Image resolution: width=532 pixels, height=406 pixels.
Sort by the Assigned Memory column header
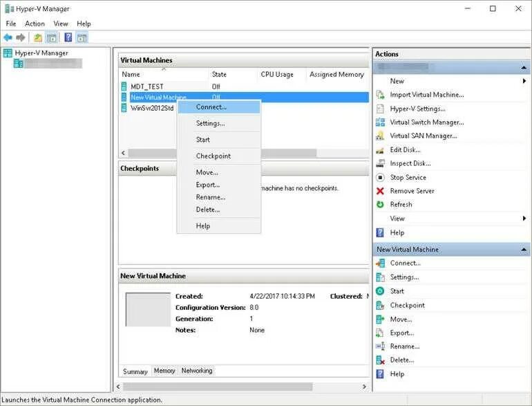tap(337, 75)
